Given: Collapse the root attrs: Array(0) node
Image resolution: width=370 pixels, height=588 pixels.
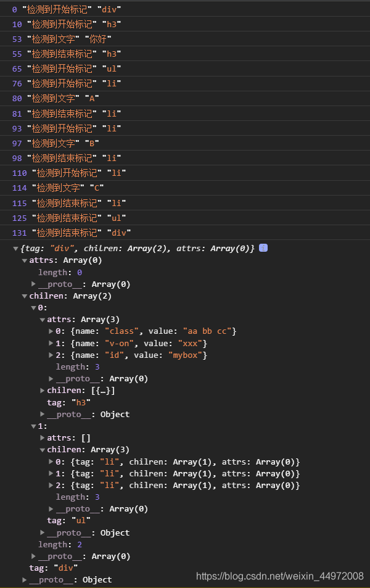Looking at the screenshot, I should coord(25,260).
